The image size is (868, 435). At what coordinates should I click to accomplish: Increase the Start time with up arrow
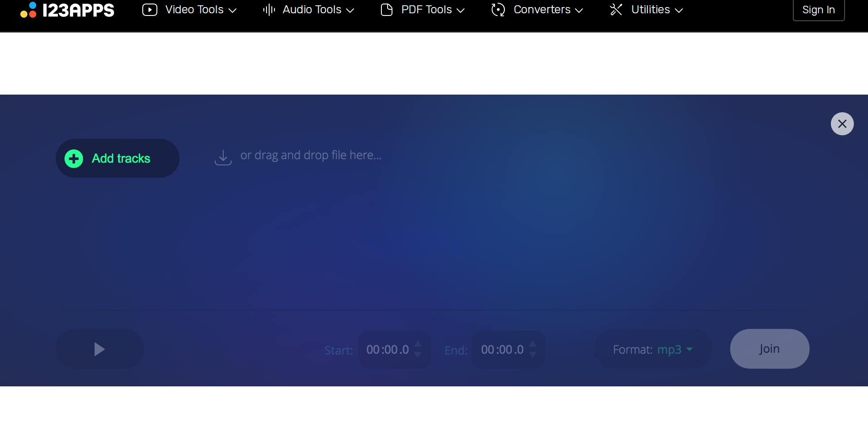[x=418, y=344]
